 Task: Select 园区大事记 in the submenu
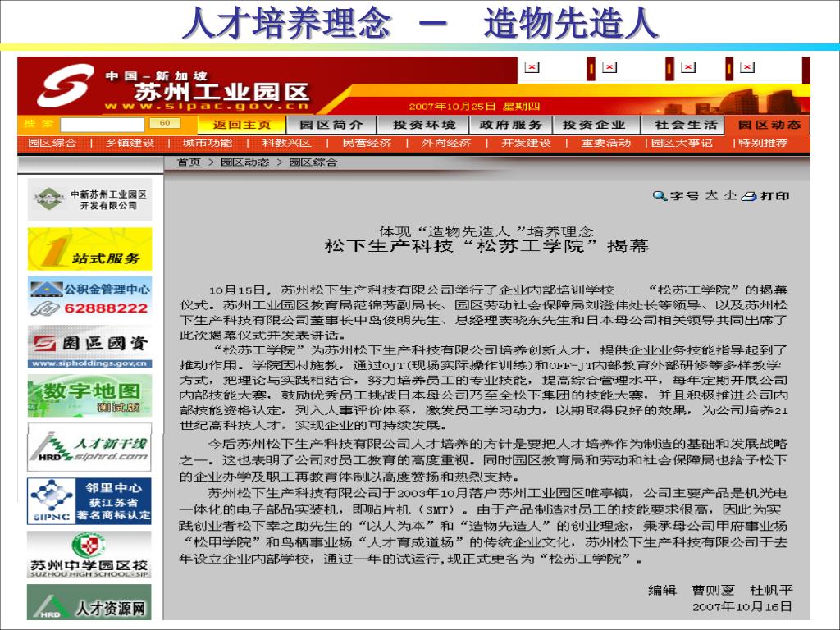pyautogui.click(x=682, y=143)
